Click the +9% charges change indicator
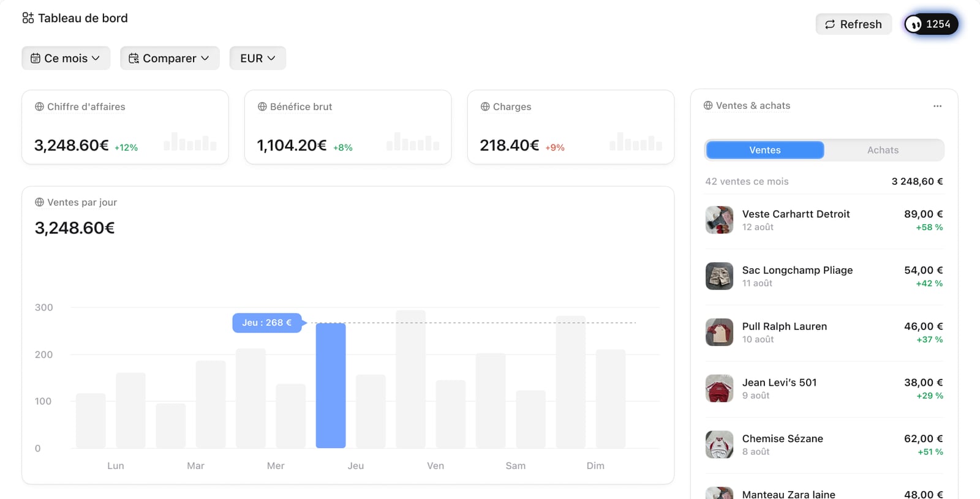Screen dimensions: 980x499 (x=555, y=148)
